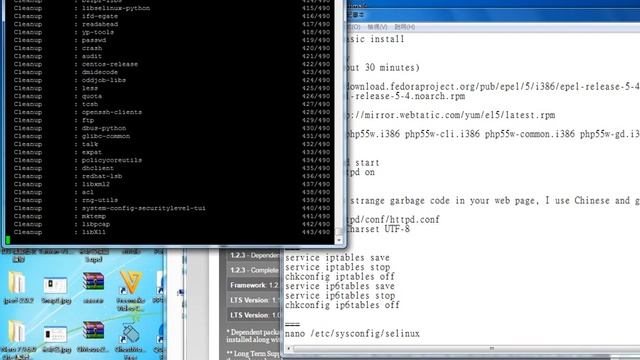Select the upper yellow folder on desktop
Viewport: 640px width, 360px height.
[18, 287]
